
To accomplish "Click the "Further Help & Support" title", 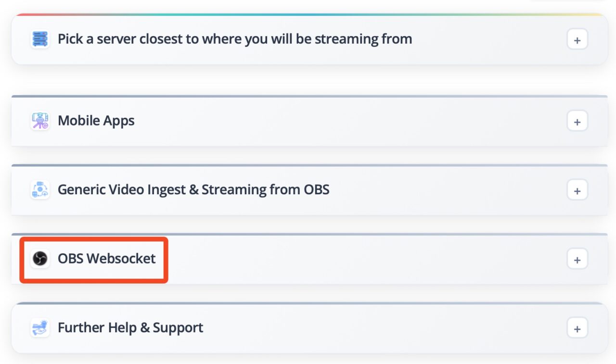I will (130, 328).
